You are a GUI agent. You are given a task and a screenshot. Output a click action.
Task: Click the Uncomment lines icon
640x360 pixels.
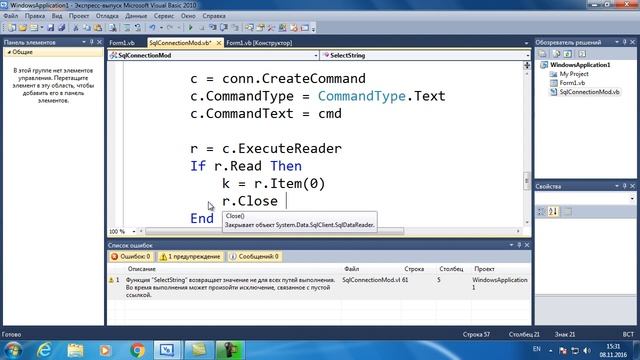[138, 28]
